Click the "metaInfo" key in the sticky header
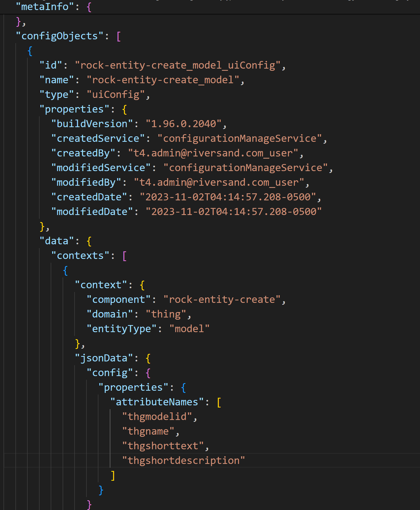The height and width of the screenshot is (510, 420). [x=45, y=7]
